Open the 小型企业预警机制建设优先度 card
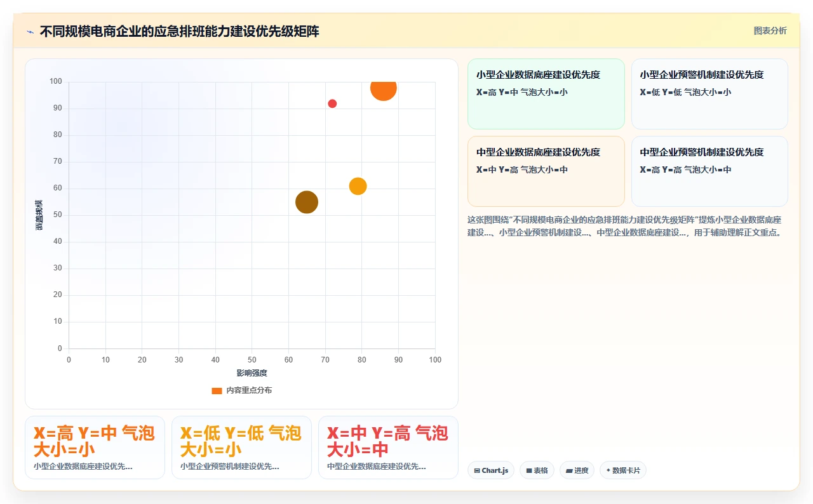The image size is (813, 504). click(x=709, y=94)
